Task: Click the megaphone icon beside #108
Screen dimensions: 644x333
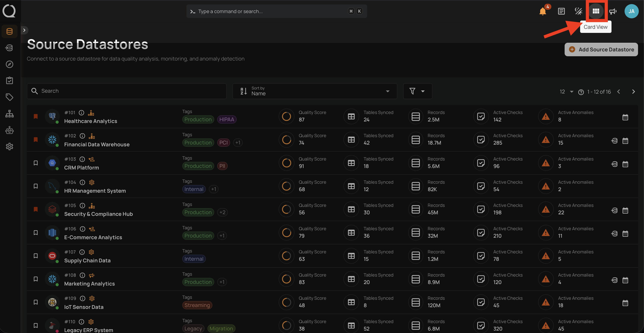Action: pyautogui.click(x=92, y=275)
